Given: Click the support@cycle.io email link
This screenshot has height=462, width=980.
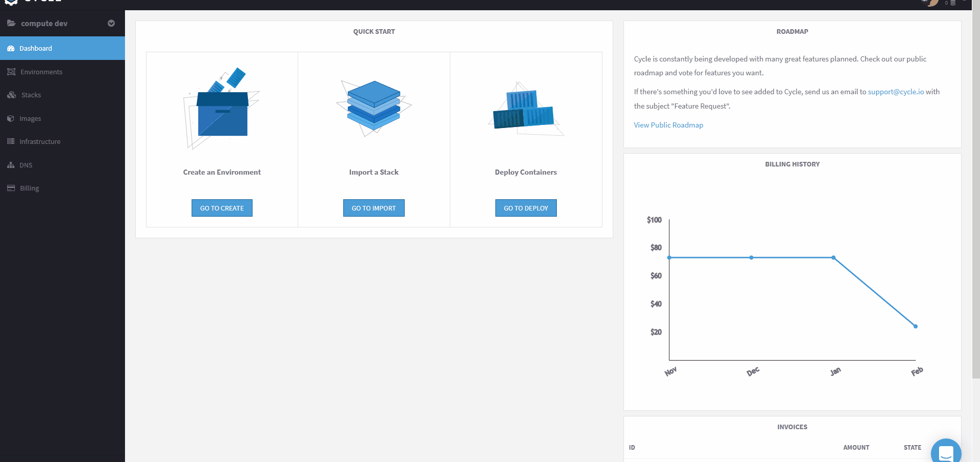Looking at the screenshot, I should (896, 92).
